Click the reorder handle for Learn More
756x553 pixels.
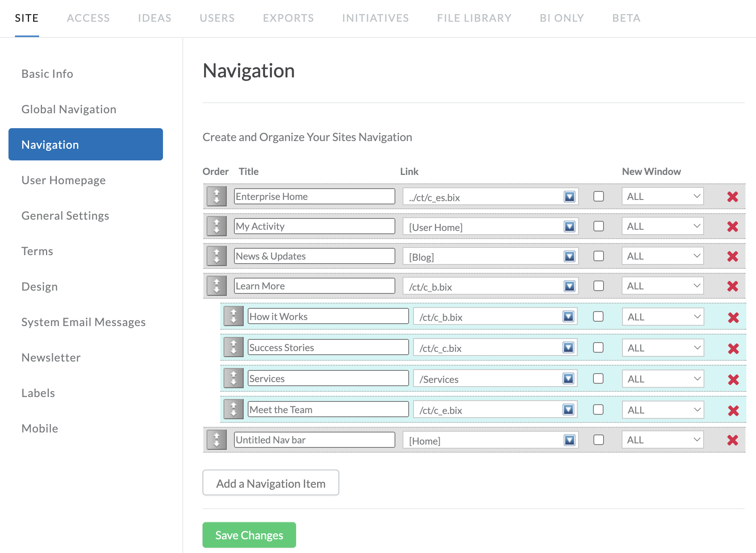(x=217, y=286)
